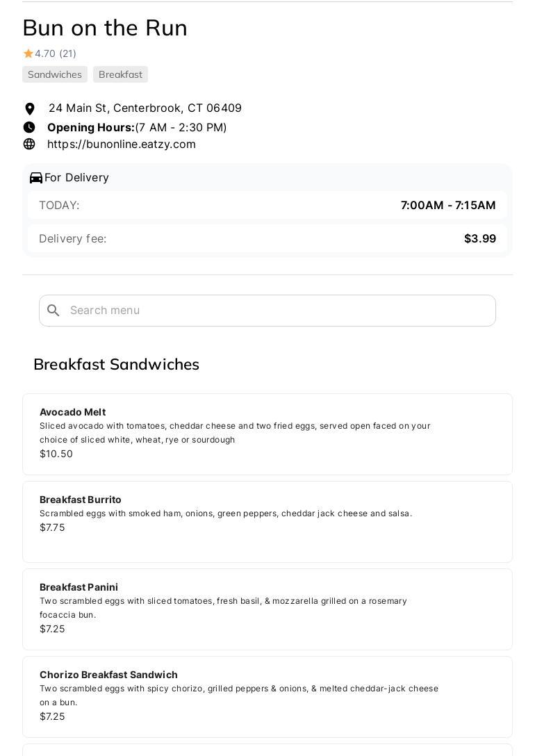Click the 24 Main St address
535x756 pixels.
tap(145, 108)
